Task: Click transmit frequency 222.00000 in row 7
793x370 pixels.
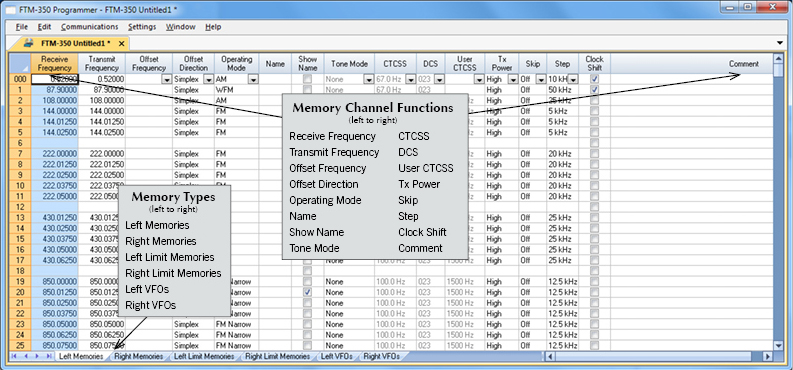Action: 102,154
